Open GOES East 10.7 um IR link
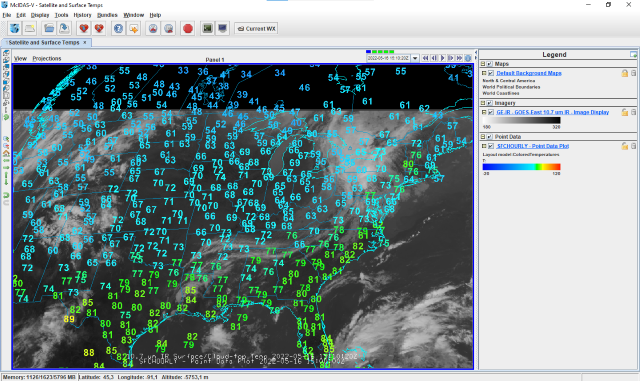 tap(553, 112)
